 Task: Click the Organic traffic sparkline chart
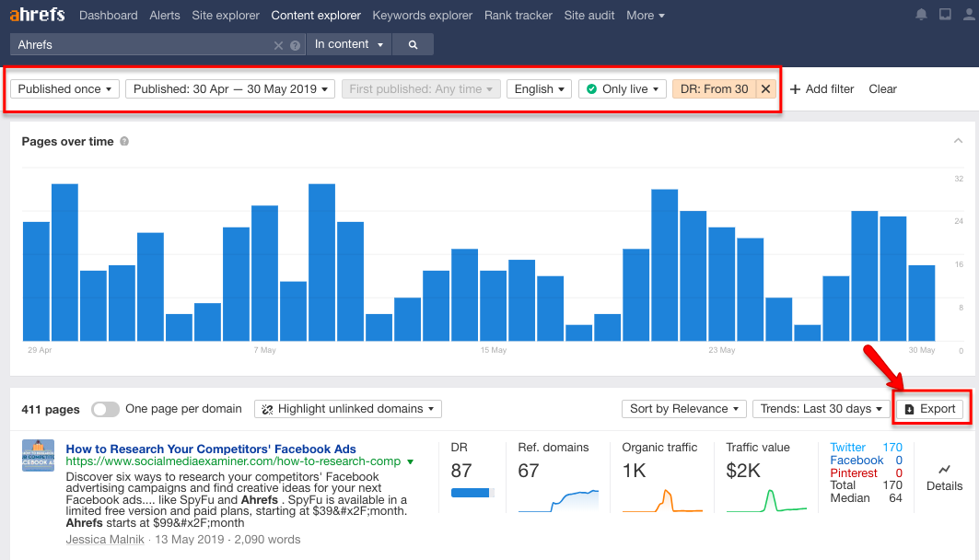662,501
